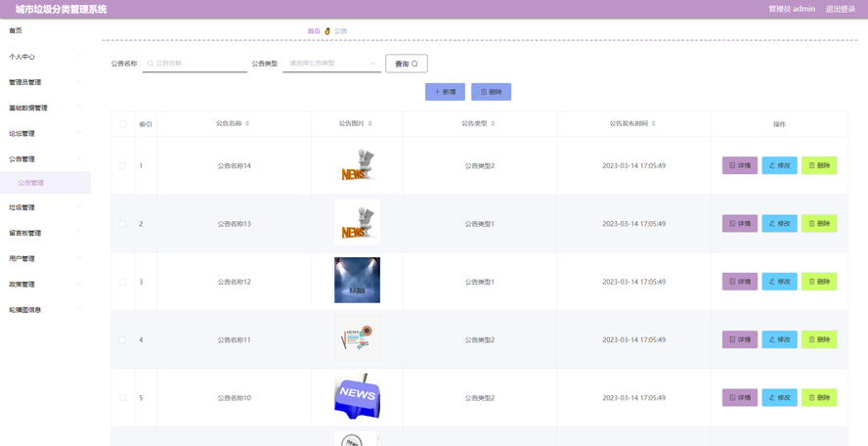Open the 公告类型 filter dropdown
Image resolution: width=868 pixels, height=446 pixels.
tap(331, 64)
